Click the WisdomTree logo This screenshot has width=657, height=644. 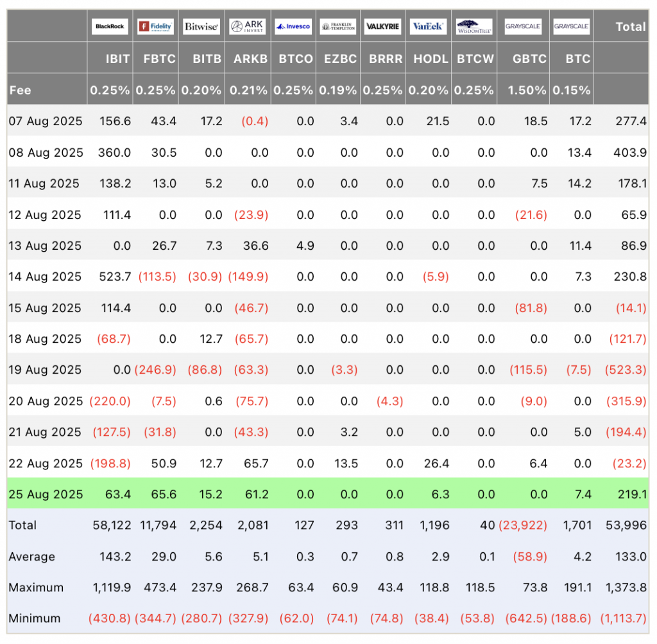[474, 26]
